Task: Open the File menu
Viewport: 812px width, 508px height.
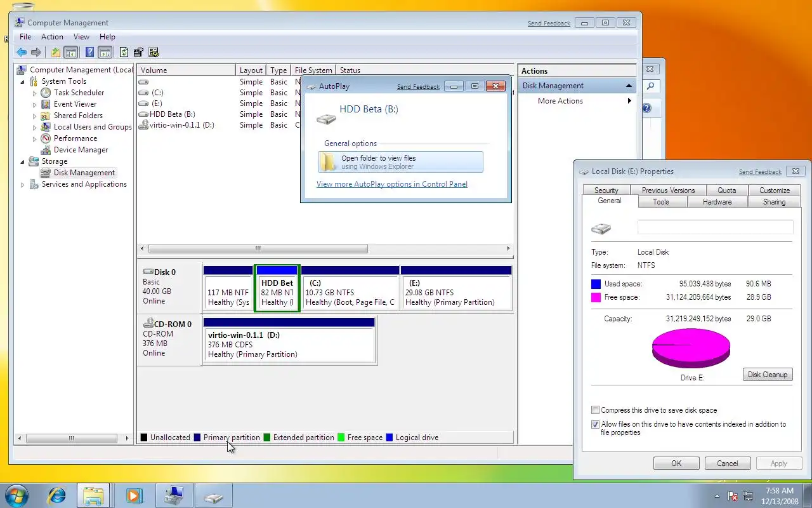Action: pyautogui.click(x=25, y=37)
